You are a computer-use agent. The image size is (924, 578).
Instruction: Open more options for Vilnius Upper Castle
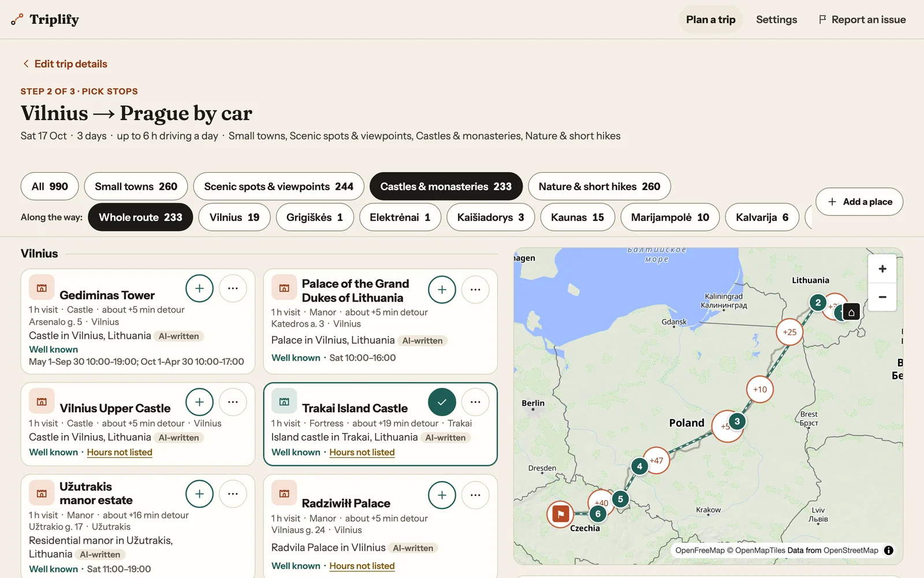pyautogui.click(x=233, y=402)
